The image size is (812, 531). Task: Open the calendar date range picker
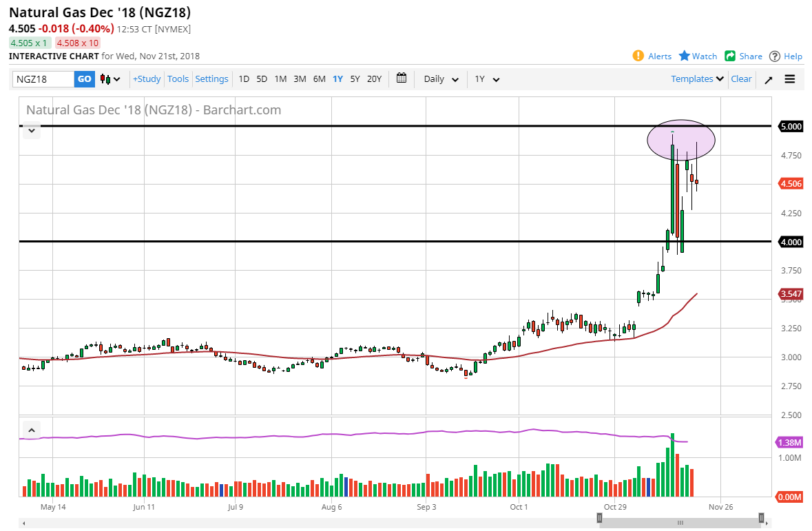point(402,79)
